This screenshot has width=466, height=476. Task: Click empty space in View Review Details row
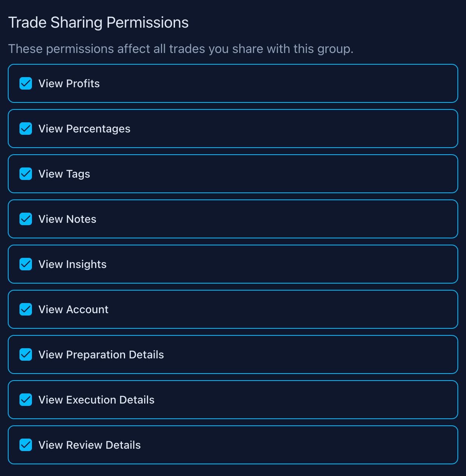(292, 445)
